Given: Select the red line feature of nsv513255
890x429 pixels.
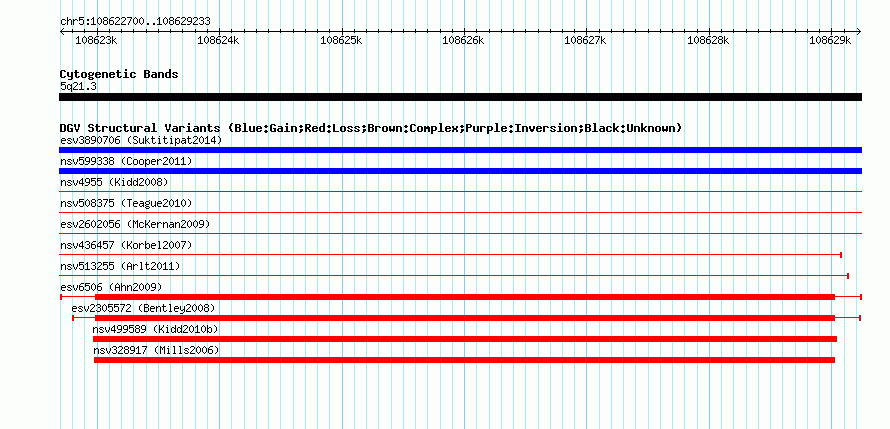Looking at the screenshot, I should (x=454, y=276).
